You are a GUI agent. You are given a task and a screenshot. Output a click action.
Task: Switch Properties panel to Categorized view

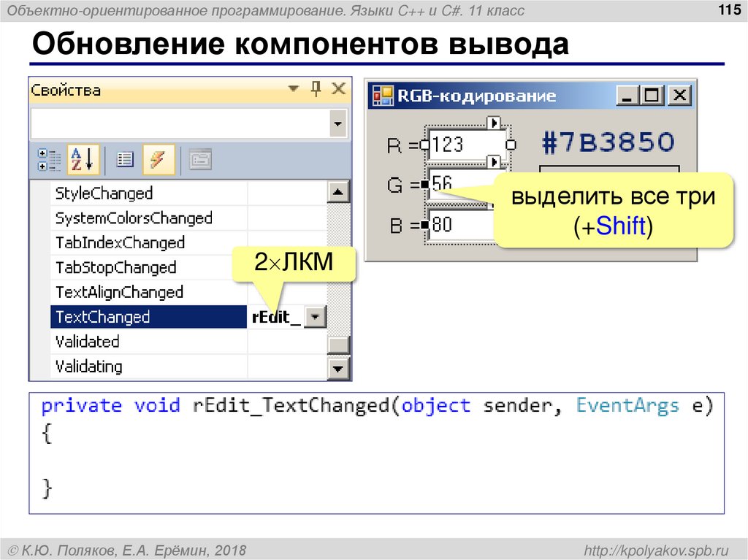pos(49,160)
